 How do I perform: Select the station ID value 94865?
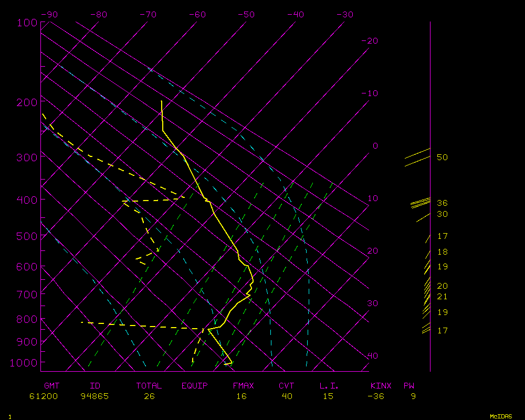click(x=95, y=396)
